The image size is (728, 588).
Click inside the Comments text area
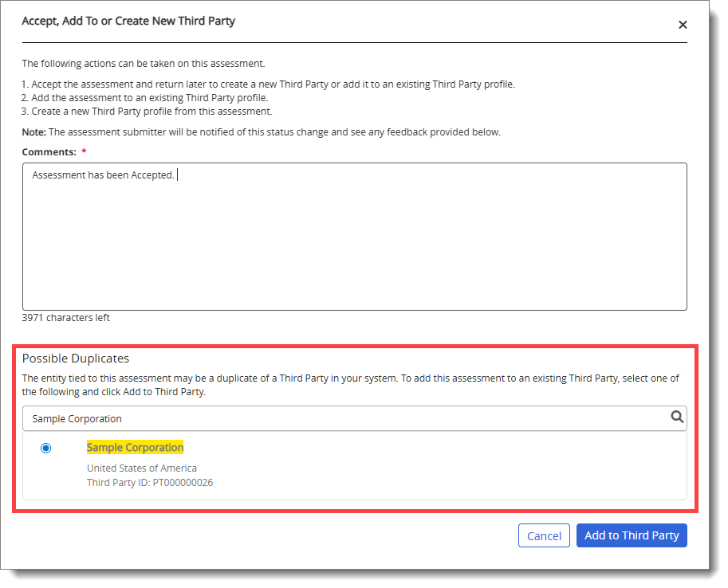coord(354,239)
